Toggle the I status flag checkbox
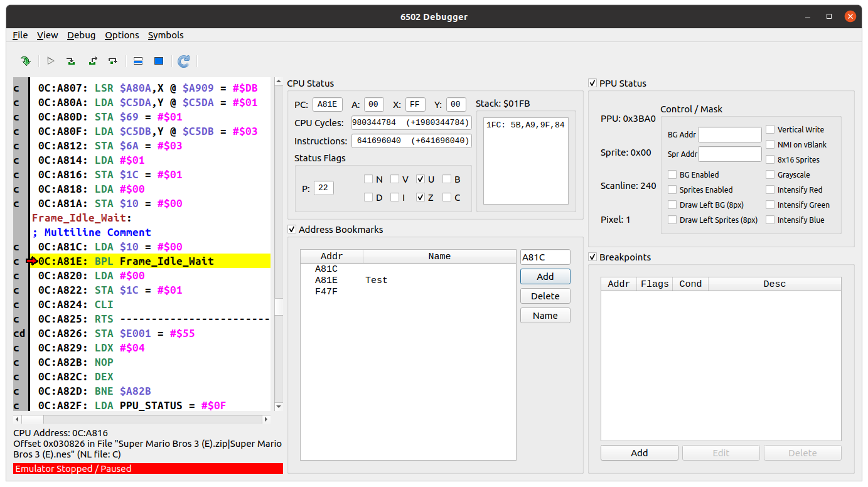868x487 pixels. pyautogui.click(x=395, y=197)
